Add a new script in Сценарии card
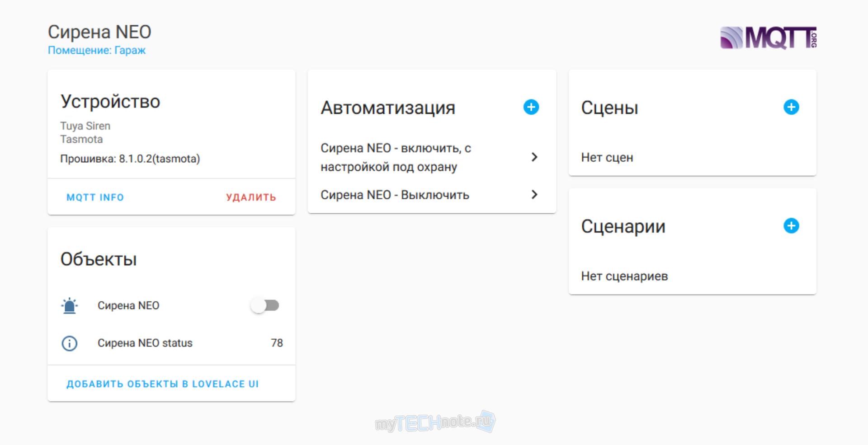Image resolution: width=868 pixels, height=445 pixels. click(x=791, y=225)
